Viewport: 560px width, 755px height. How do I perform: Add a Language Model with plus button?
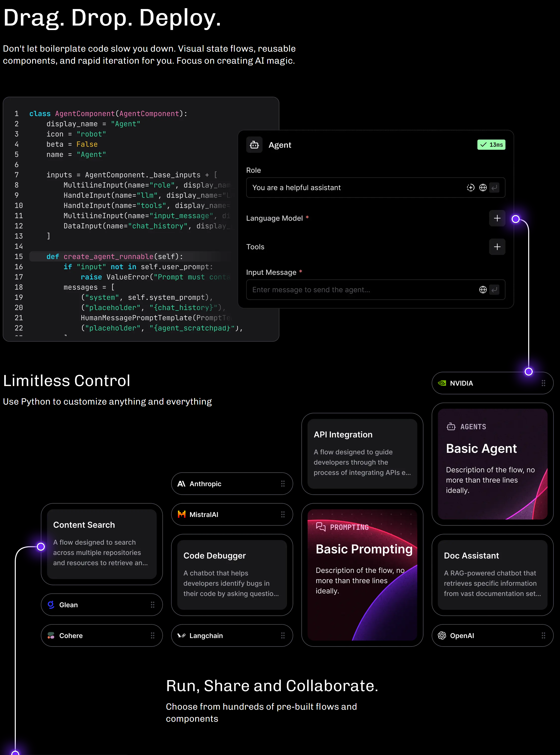point(497,218)
